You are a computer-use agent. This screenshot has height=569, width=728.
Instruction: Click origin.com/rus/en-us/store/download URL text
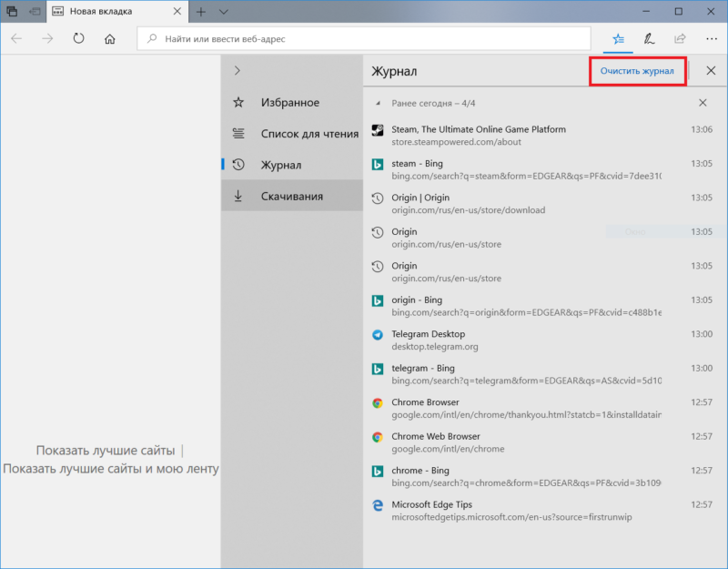[x=468, y=210]
